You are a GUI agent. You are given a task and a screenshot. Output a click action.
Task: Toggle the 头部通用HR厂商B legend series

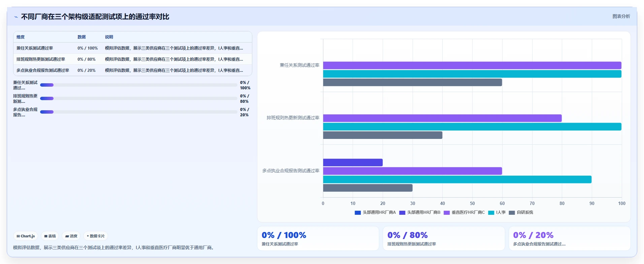click(x=420, y=212)
